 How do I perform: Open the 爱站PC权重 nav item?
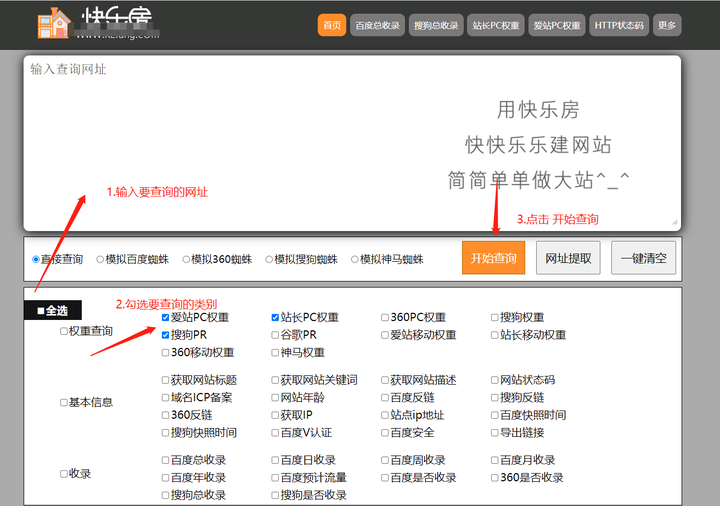click(x=557, y=25)
